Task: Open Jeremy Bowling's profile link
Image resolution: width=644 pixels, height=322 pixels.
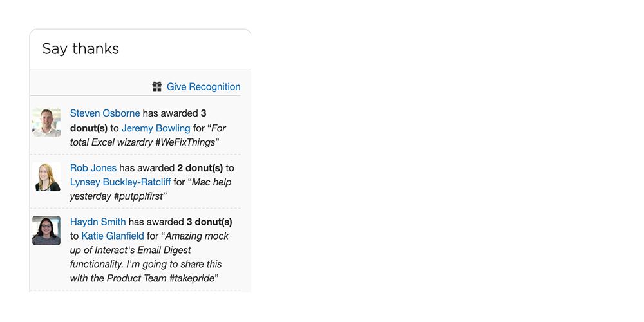Action: [156, 128]
